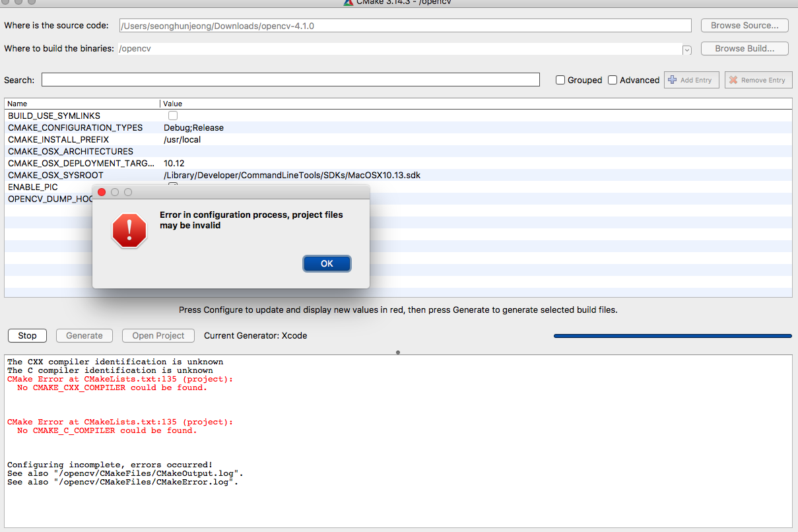Click the BUILD_USE_SYMLINKS entry name
Screen dimensions: 798x532
point(54,116)
